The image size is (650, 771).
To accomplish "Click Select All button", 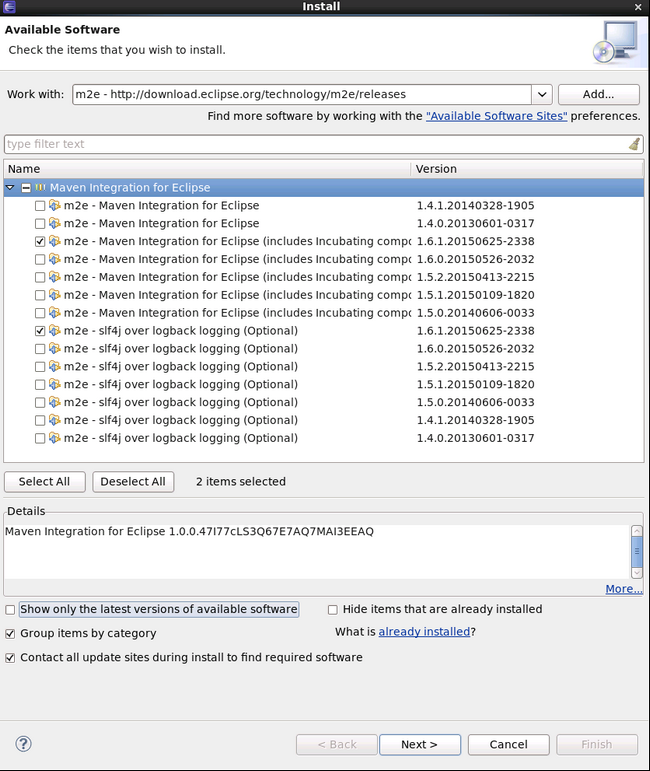I will (45, 482).
